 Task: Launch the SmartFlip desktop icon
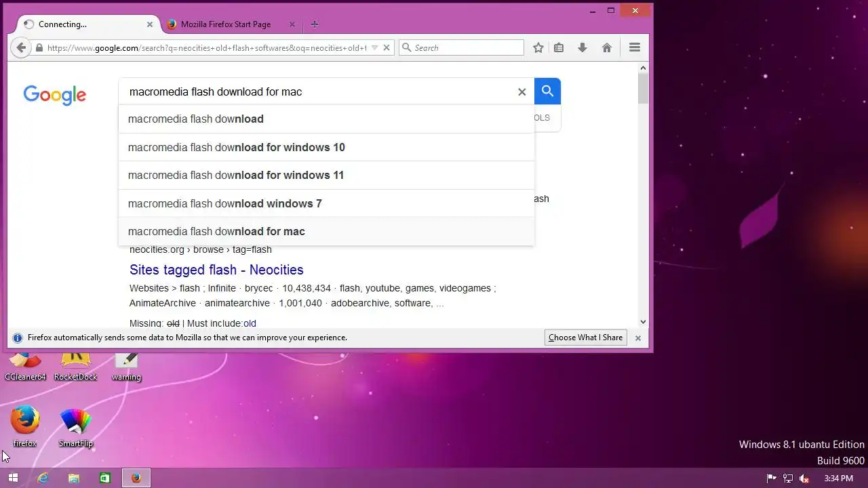[x=76, y=428]
